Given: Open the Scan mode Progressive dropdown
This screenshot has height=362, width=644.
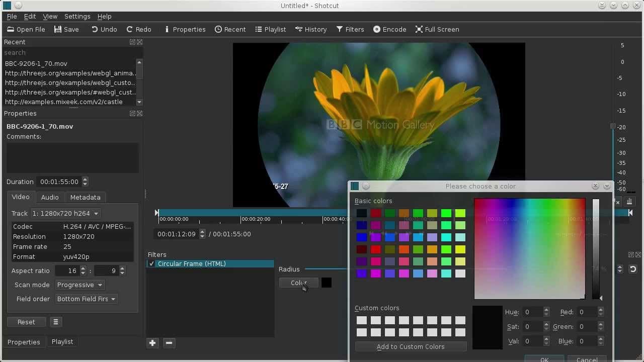Looking at the screenshot, I should click(x=79, y=285).
